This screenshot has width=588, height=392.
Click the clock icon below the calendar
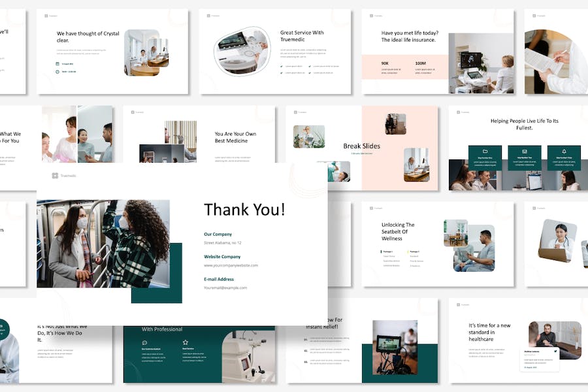click(x=57, y=71)
